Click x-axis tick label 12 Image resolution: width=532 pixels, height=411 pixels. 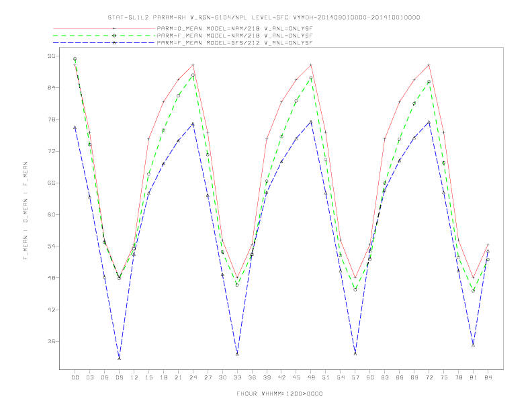[x=134, y=377]
